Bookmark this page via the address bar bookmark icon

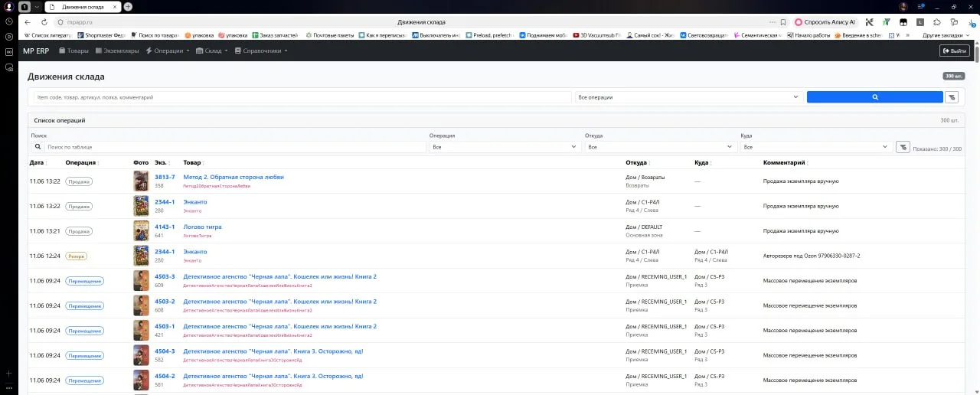[x=782, y=22]
